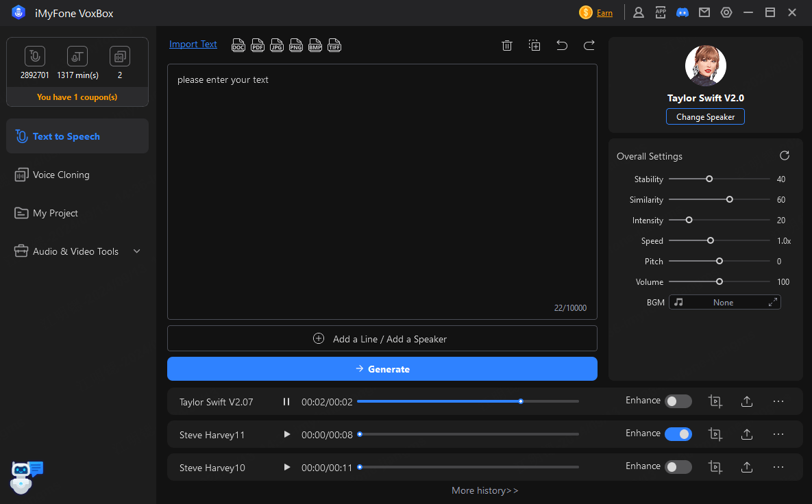Open My Project section
Image resolution: width=812 pixels, height=504 pixels.
click(56, 213)
